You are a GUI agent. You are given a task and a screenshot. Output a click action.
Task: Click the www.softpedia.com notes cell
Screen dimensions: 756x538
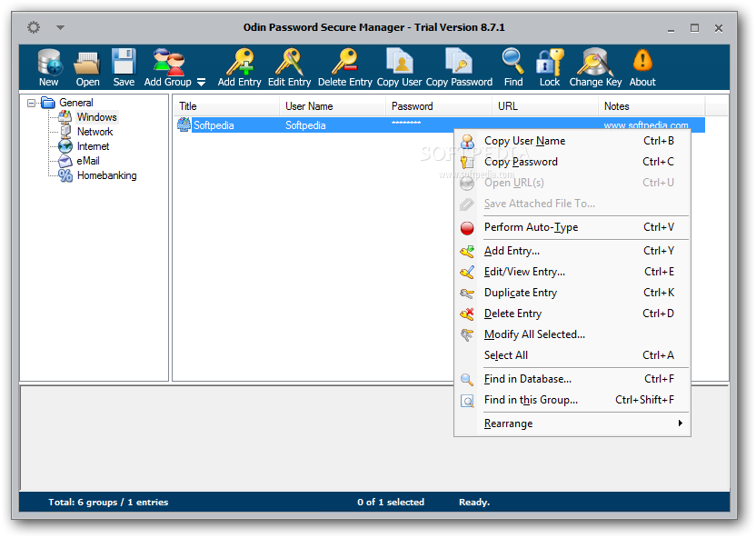(646, 125)
